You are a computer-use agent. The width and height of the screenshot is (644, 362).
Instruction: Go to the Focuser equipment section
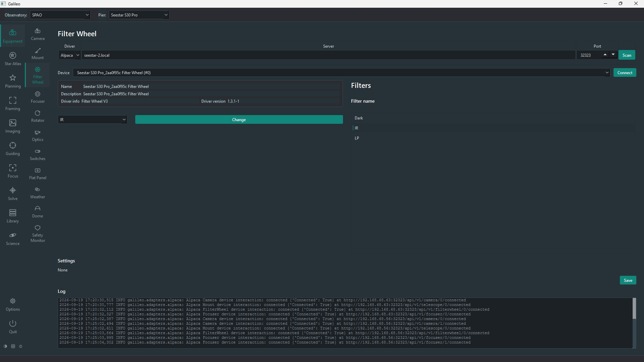pyautogui.click(x=38, y=97)
